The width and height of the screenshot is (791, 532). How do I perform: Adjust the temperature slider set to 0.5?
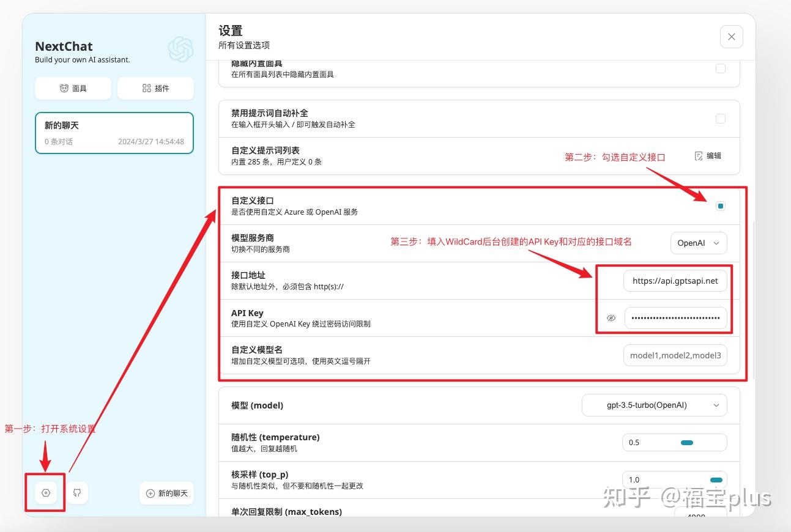click(686, 442)
